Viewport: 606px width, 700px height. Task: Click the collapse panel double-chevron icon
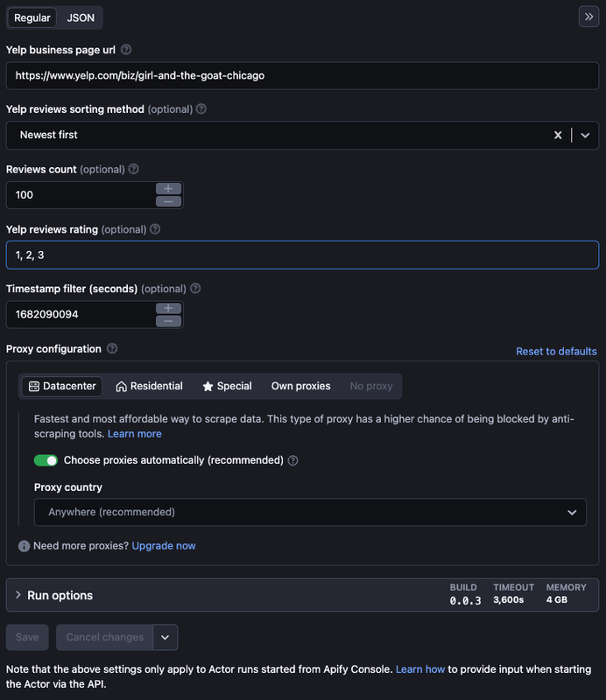click(x=588, y=17)
